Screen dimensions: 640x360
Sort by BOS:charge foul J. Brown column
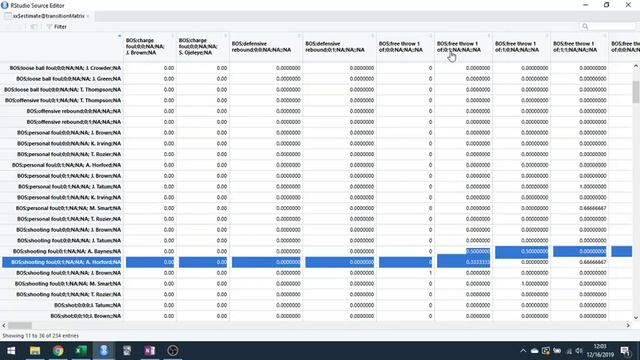click(149, 47)
